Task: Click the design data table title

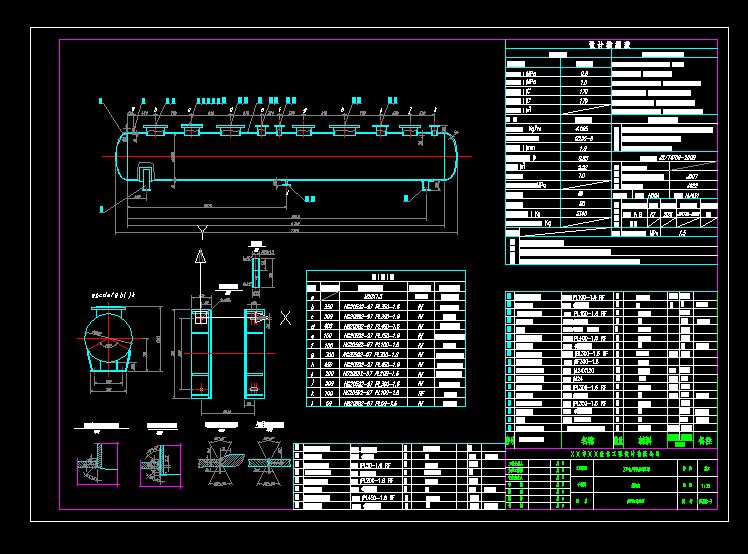Action: [610, 45]
